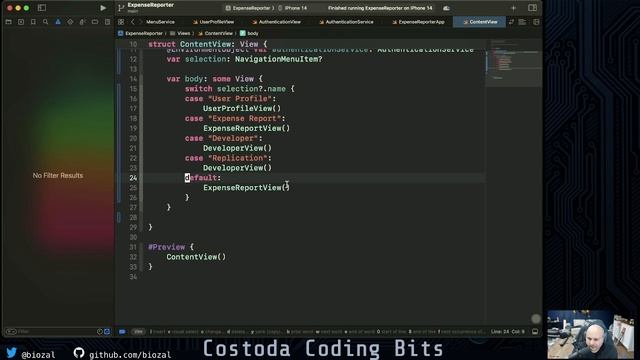Open the Find navigator magnifier icon
The height and width of the screenshot is (360, 640).
[x=45, y=22]
